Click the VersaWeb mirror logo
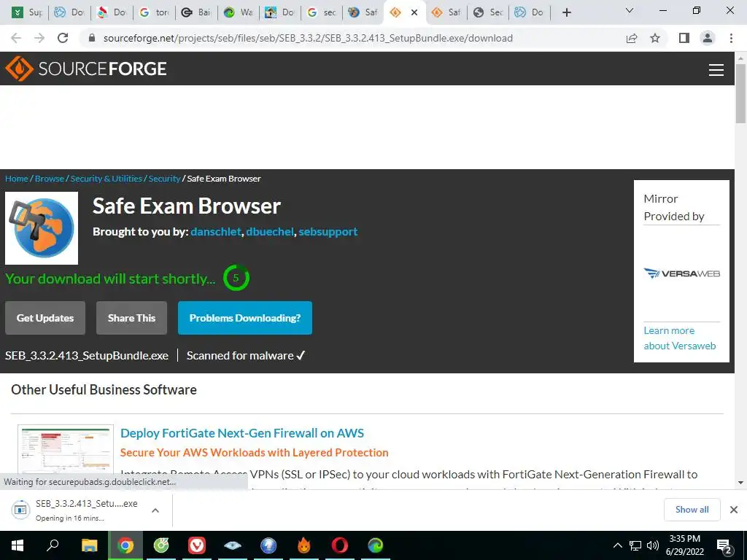747x560 pixels. coord(681,273)
